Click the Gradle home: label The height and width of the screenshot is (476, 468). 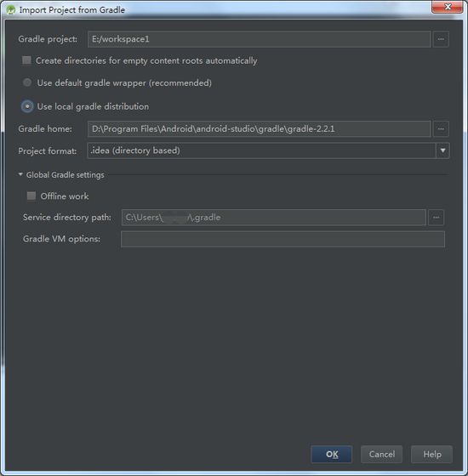pyautogui.click(x=45, y=129)
